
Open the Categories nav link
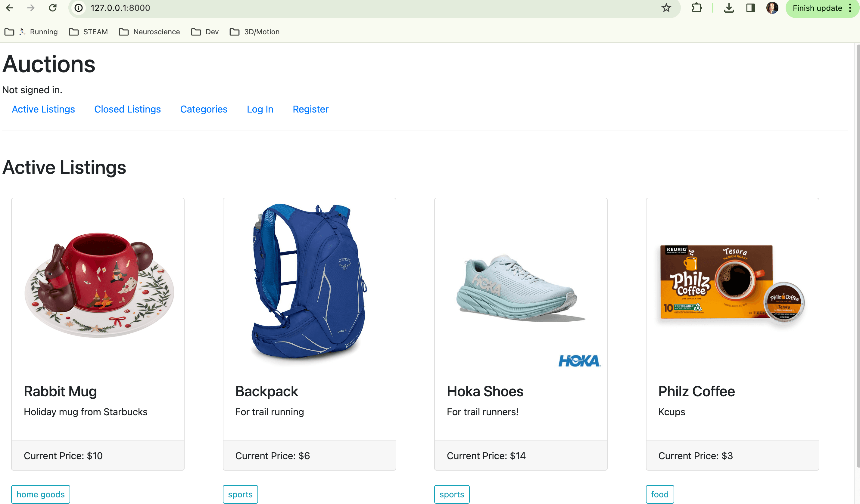click(204, 109)
